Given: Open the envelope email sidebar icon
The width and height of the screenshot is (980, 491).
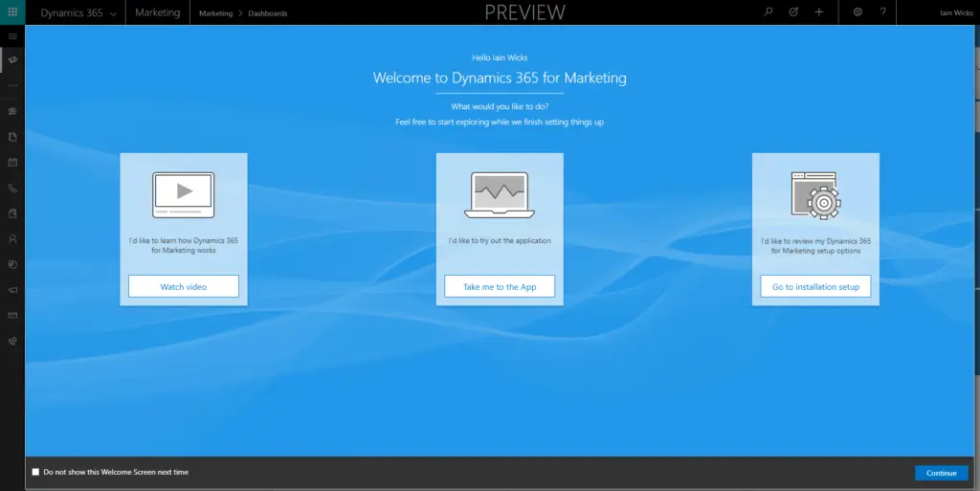Looking at the screenshot, I should tap(12, 316).
